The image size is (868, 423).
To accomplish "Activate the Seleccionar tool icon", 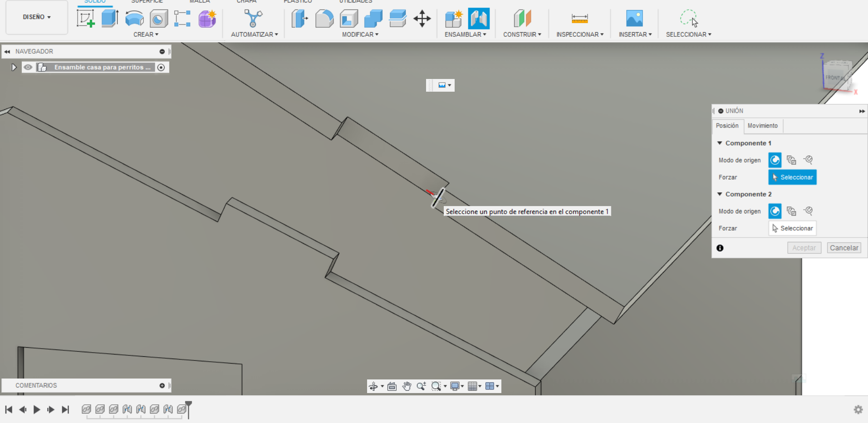I will [x=689, y=19].
